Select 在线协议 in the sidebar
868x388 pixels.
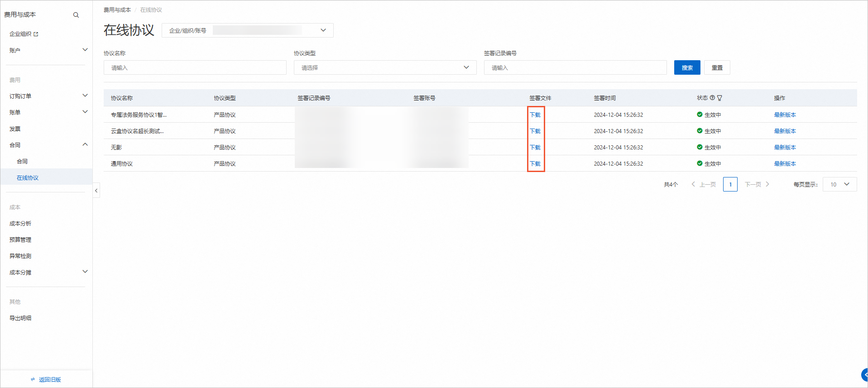(x=28, y=178)
